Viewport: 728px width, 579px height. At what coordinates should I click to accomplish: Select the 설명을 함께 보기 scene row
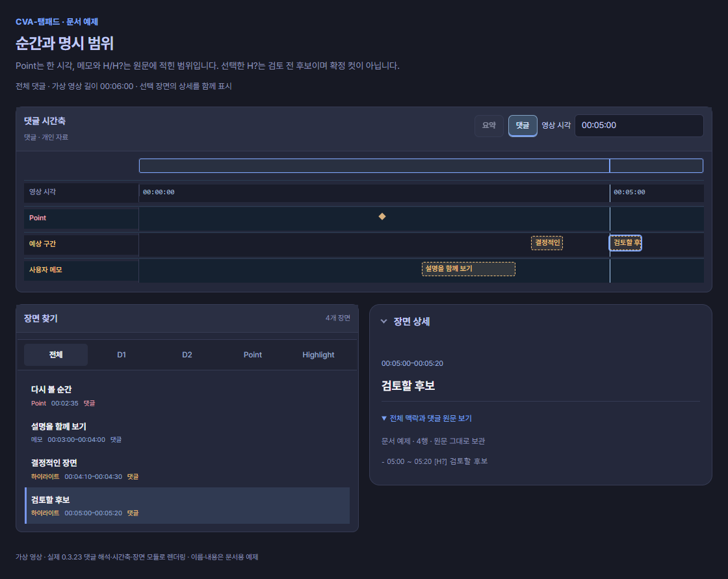tap(187, 432)
